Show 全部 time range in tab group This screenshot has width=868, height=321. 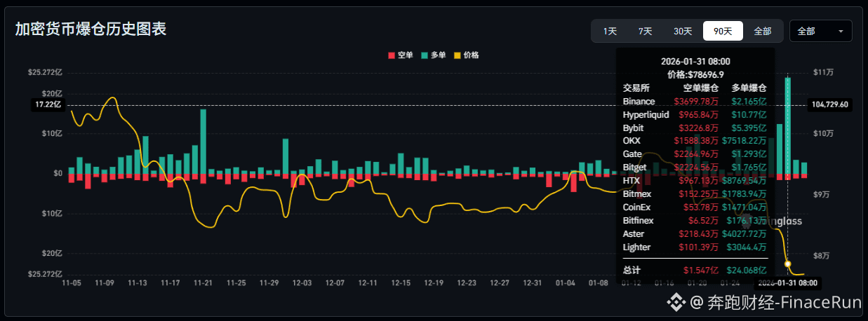click(x=762, y=31)
